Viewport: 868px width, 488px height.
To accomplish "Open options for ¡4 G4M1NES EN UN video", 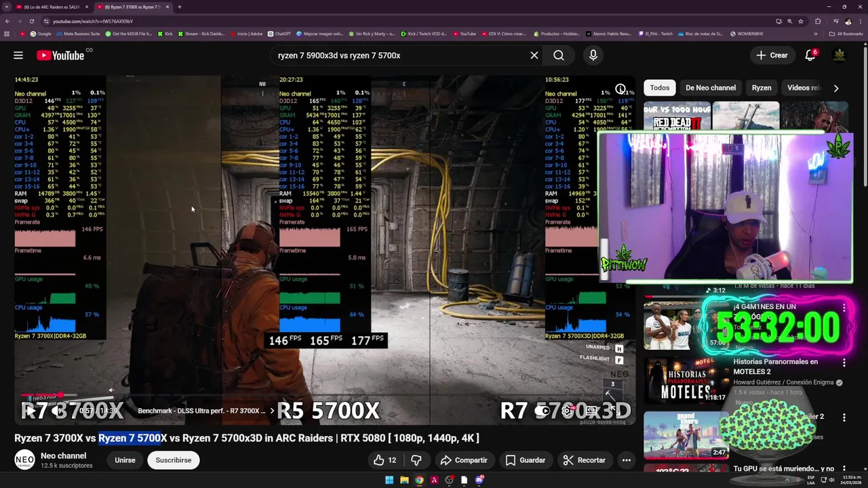I will pyautogui.click(x=844, y=308).
